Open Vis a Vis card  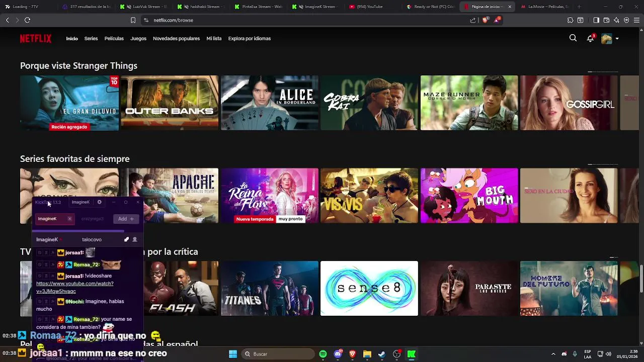[369, 196]
